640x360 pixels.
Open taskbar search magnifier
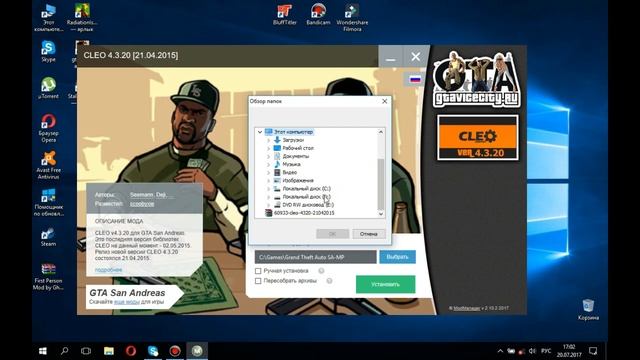[x=64, y=351]
